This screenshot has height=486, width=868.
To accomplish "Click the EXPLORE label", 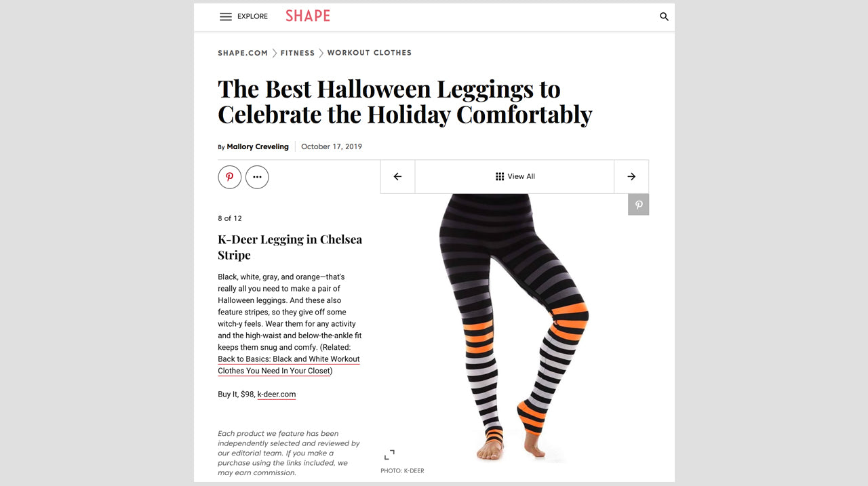I will click(x=252, y=17).
